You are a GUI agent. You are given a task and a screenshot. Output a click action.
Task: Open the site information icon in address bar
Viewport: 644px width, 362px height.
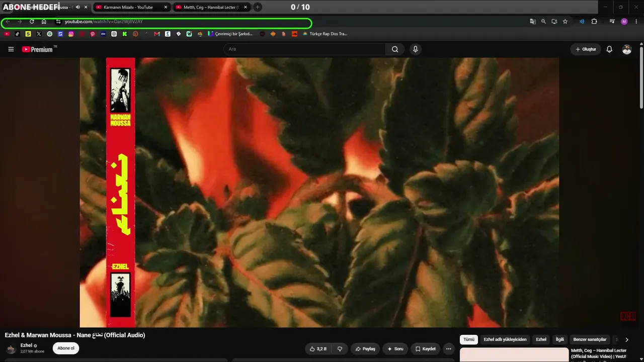(58, 22)
